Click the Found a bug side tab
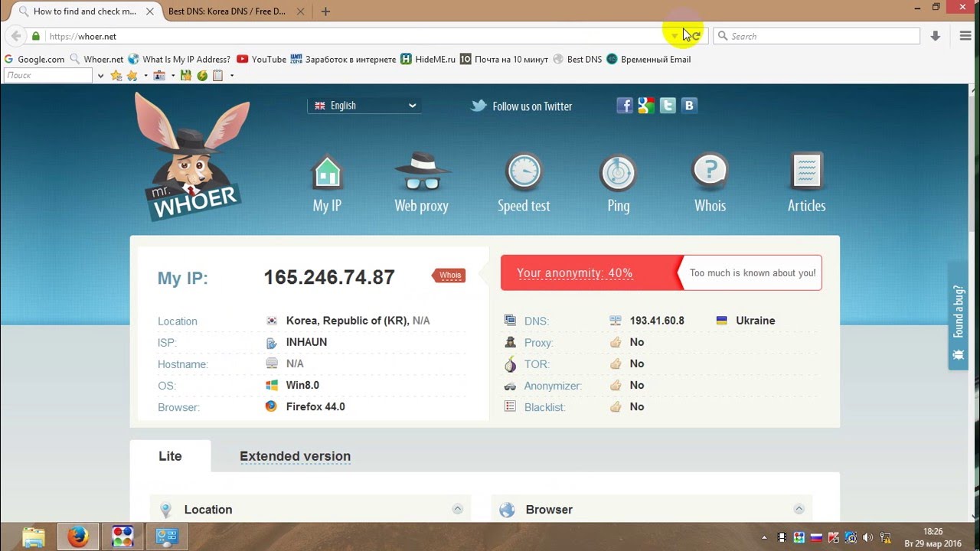This screenshot has height=551, width=980. (959, 315)
